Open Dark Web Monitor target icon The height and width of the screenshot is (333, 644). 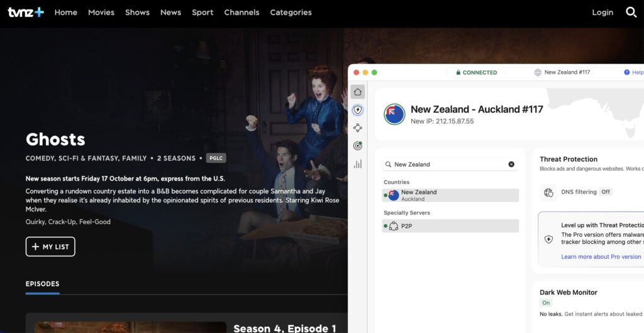pos(358,146)
